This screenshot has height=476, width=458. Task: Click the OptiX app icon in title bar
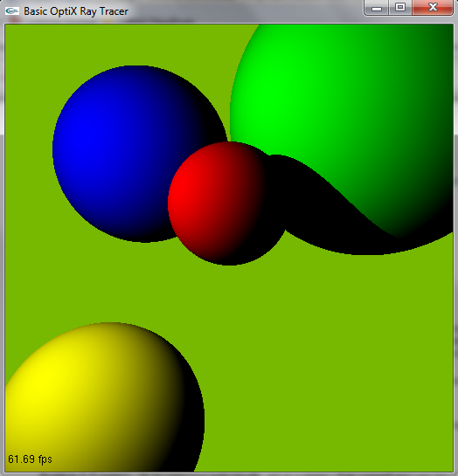(x=12, y=11)
